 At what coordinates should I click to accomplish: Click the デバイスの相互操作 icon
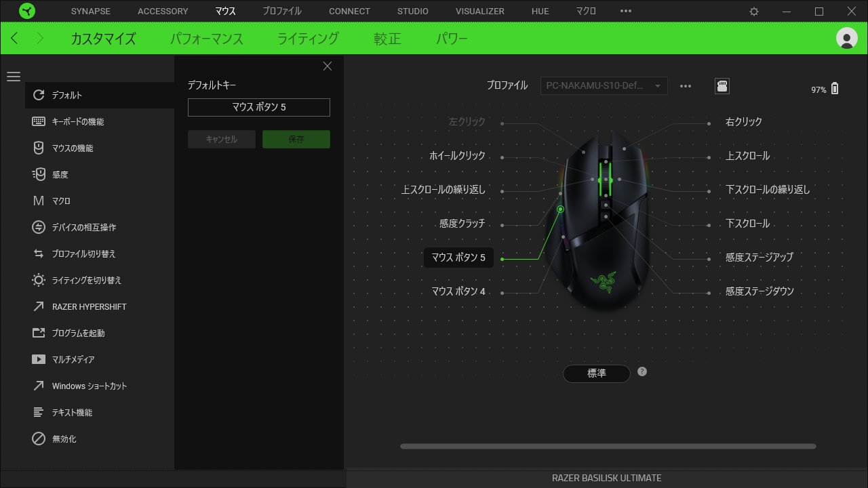tap(39, 227)
